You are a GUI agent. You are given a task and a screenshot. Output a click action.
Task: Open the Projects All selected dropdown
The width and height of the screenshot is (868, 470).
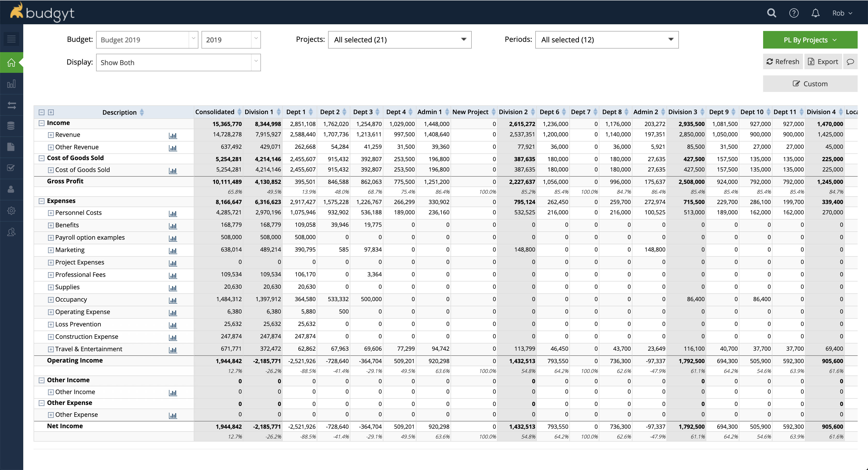tap(399, 40)
